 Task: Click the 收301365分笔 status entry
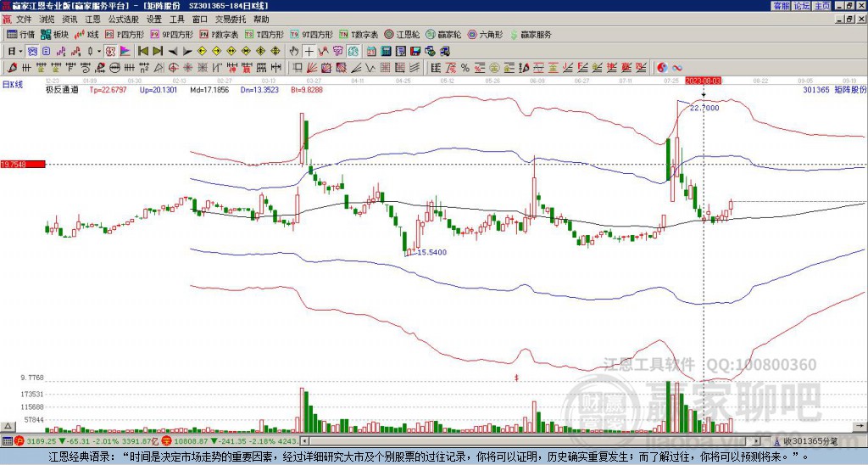tap(810, 441)
